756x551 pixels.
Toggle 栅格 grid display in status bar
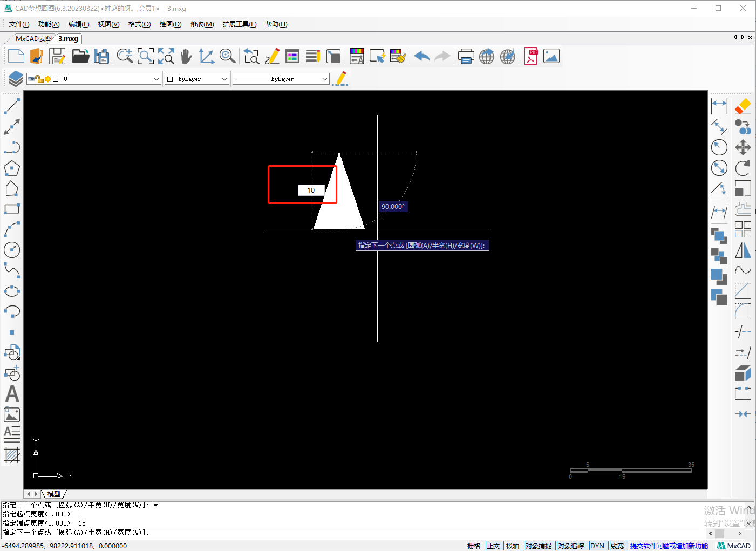click(473, 546)
